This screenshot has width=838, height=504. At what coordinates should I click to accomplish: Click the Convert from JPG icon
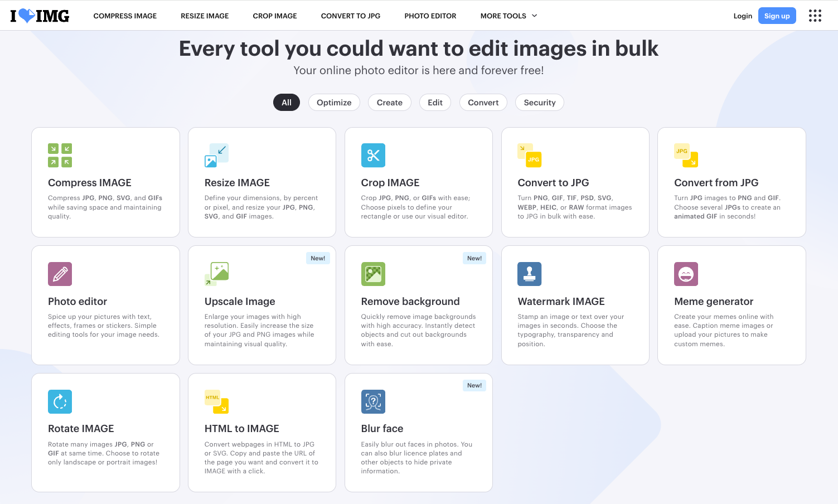click(686, 156)
